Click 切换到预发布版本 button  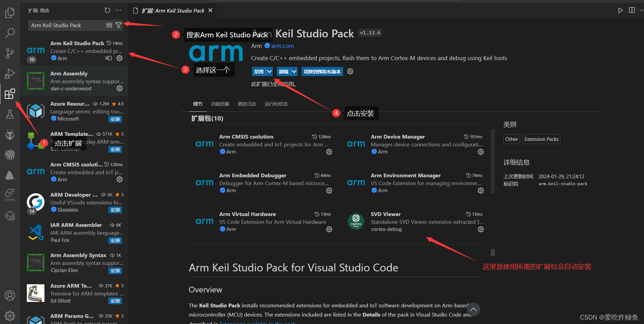coord(322,71)
